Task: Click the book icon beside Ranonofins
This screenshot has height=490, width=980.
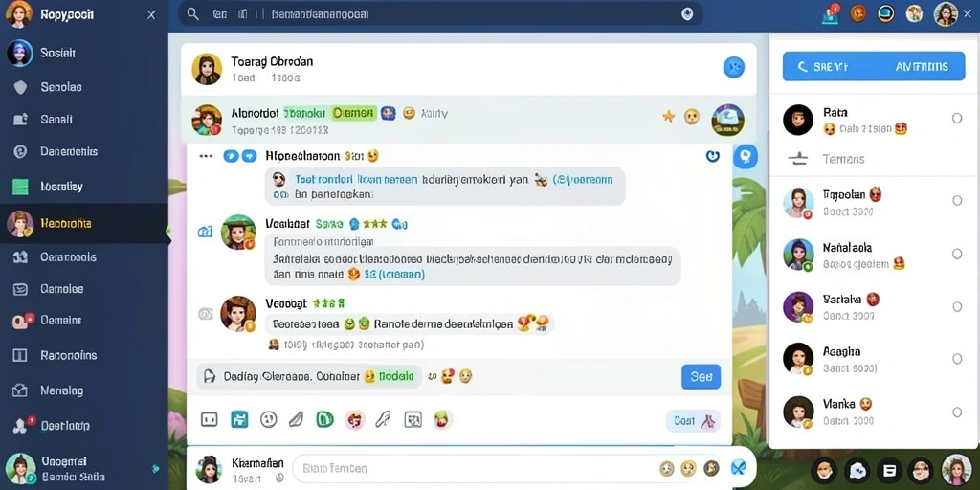Action: pyautogui.click(x=20, y=356)
